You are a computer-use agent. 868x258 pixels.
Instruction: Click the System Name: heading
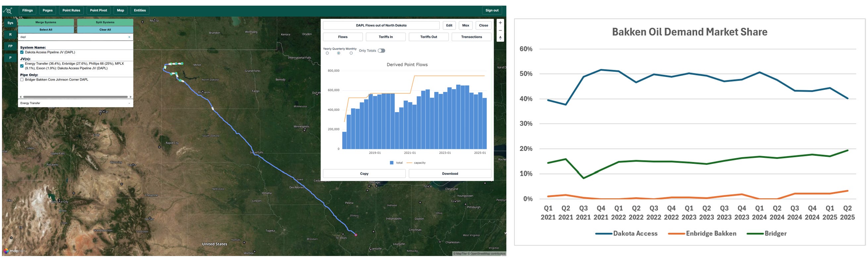pyautogui.click(x=33, y=47)
